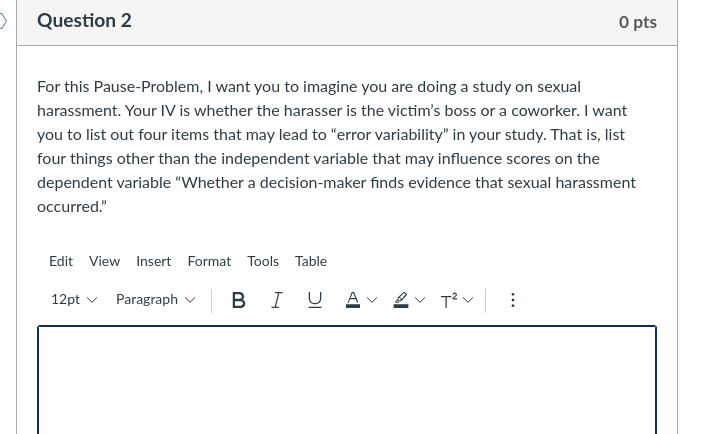Expand the highlight color picker arrow
The width and height of the screenshot is (714, 434).
420,300
